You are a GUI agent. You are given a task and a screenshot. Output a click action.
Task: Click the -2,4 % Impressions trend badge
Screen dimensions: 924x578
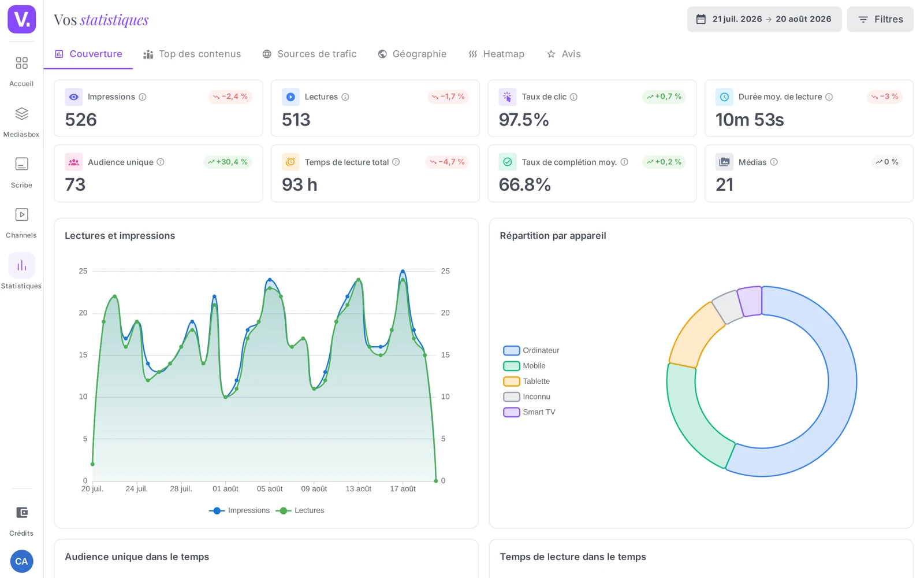point(230,97)
